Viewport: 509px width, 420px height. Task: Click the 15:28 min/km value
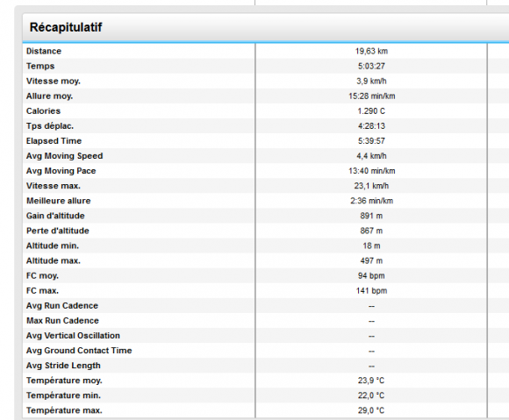click(x=372, y=96)
